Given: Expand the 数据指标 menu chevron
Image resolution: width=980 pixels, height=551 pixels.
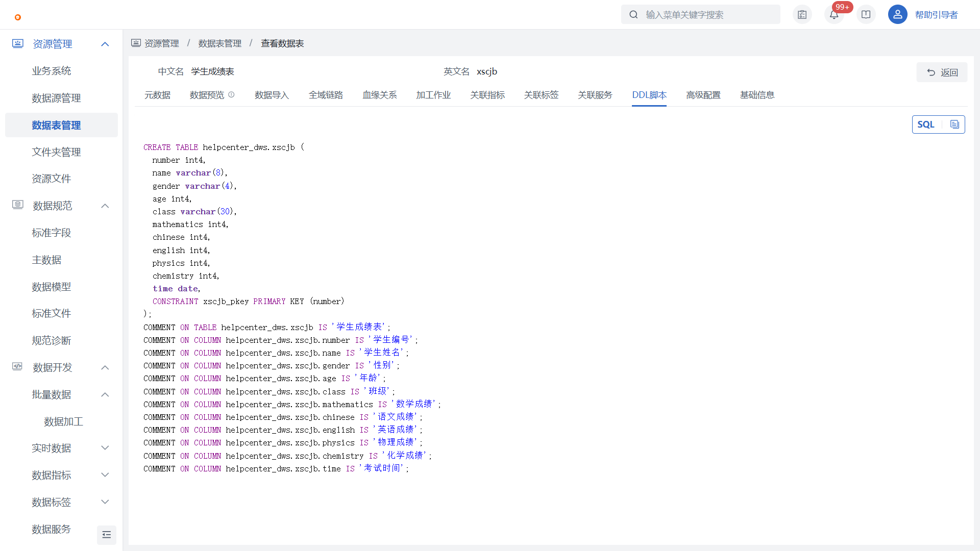Looking at the screenshot, I should coord(105,475).
